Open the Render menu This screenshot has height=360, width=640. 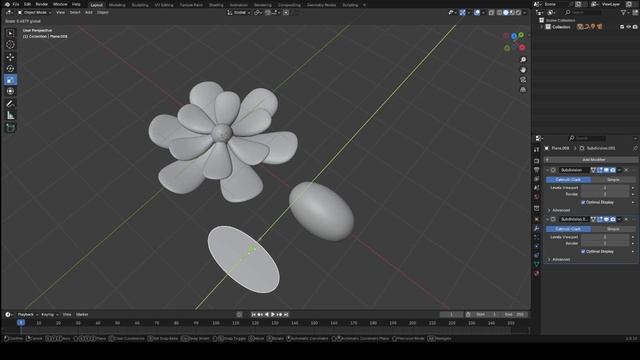[42, 4]
